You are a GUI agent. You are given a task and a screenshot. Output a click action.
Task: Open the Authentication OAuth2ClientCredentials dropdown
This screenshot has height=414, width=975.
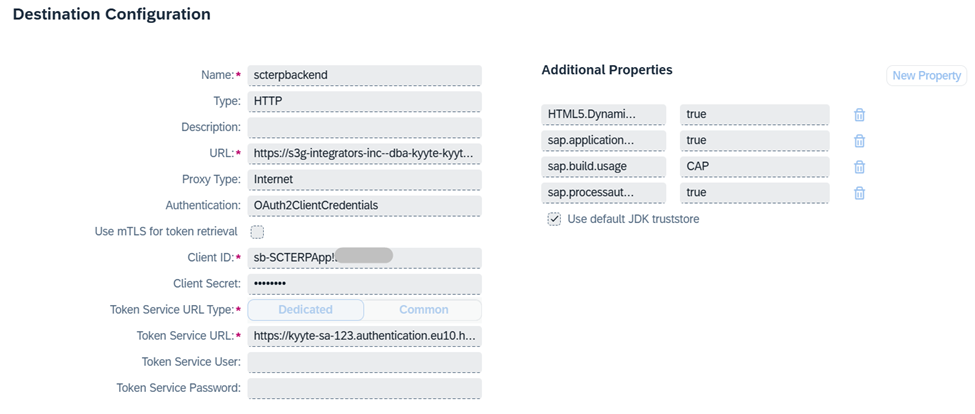coord(364,206)
